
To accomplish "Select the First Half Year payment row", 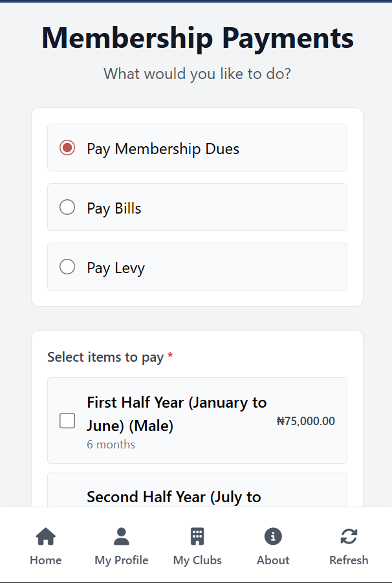I will click(x=196, y=421).
